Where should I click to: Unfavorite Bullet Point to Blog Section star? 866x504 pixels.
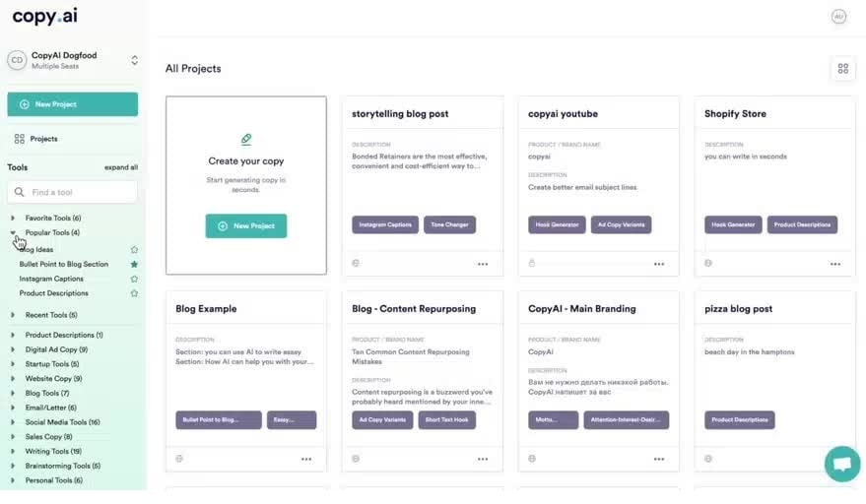pos(135,265)
